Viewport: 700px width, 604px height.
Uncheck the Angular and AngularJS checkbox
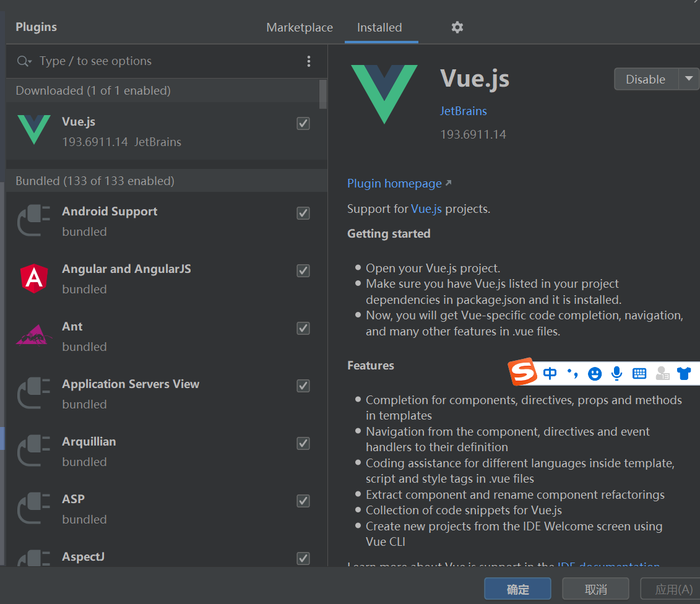click(303, 271)
